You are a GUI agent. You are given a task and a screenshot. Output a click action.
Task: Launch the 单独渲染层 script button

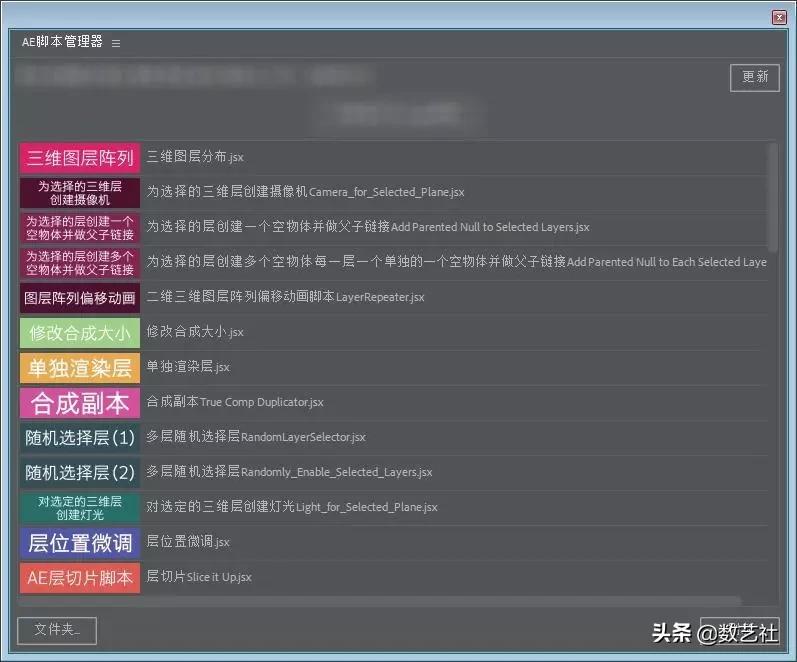(x=80, y=368)
